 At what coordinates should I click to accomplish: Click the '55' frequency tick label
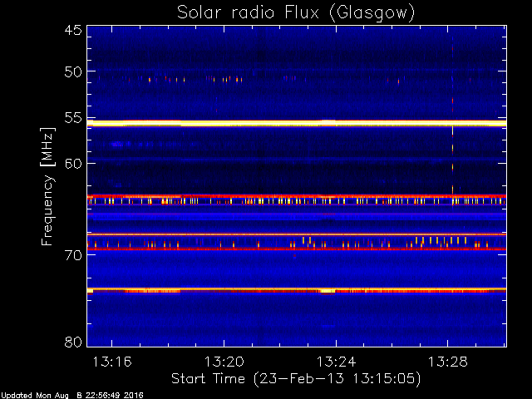coord(73,118)
